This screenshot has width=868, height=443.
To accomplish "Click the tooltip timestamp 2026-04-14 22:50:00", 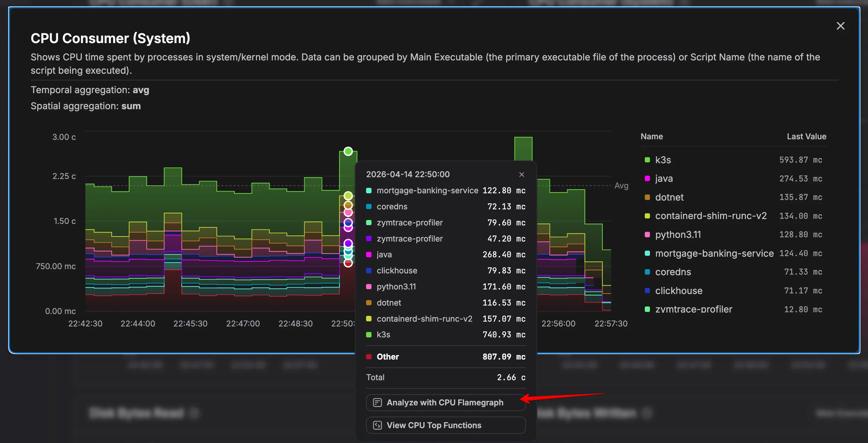I will pos(408,174).
